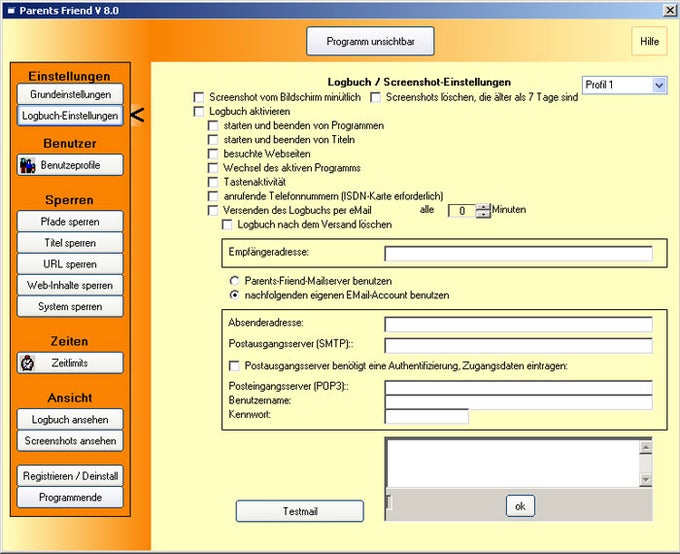Enable Screenshot vom Bildschirm minütlich
Image resolution: width=680 pixels, height=554 pixels.
[199, 97]
